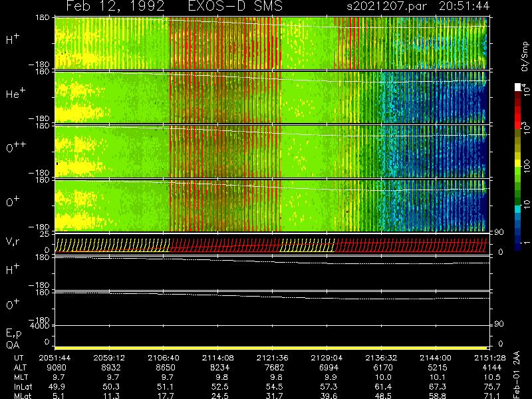Select the O++ panel label
The height and width of the screenshot is (399, 532).
pyautogui.click(x=16, y=148)
